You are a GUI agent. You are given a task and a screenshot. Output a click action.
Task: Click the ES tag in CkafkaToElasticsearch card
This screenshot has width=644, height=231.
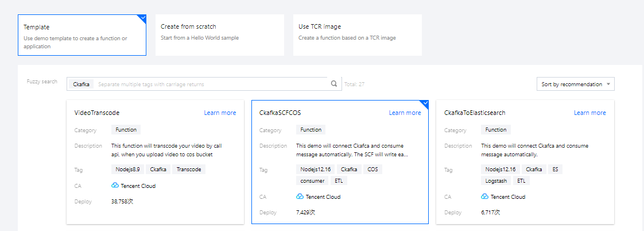tap(555, 169)
